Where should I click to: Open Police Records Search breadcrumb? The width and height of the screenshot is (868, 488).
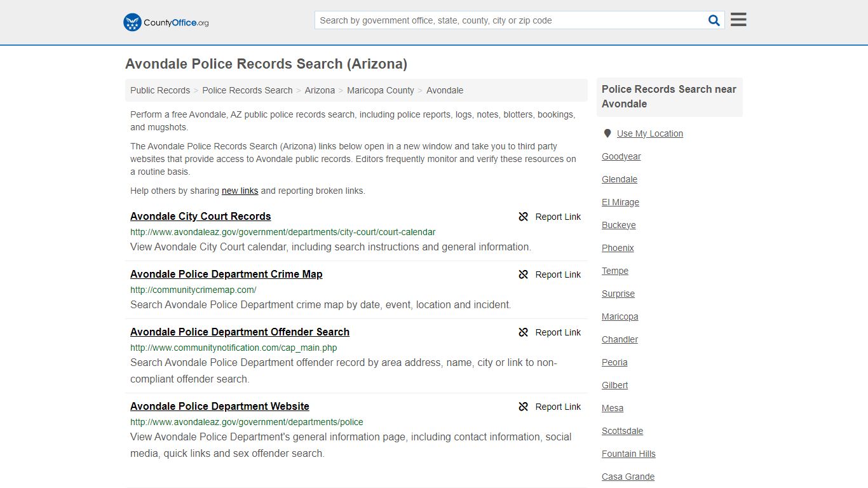(x=247, y=90)
